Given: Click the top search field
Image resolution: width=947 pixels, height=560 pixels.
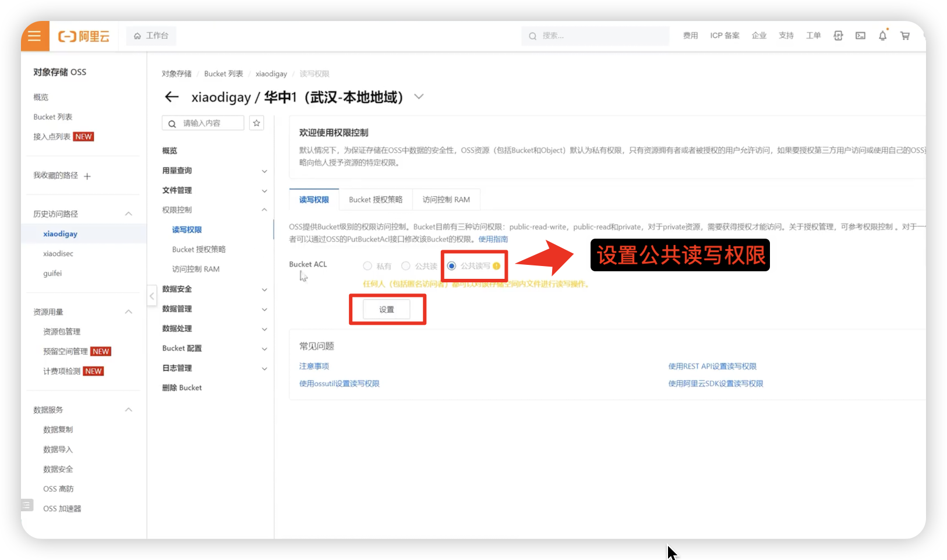Looking at the screenshot, I should click(595, 36).
